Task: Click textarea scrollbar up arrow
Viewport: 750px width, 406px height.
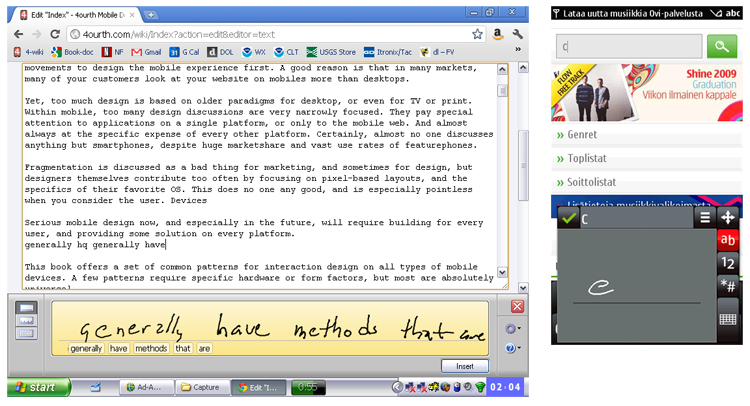Action: [502, 70]
